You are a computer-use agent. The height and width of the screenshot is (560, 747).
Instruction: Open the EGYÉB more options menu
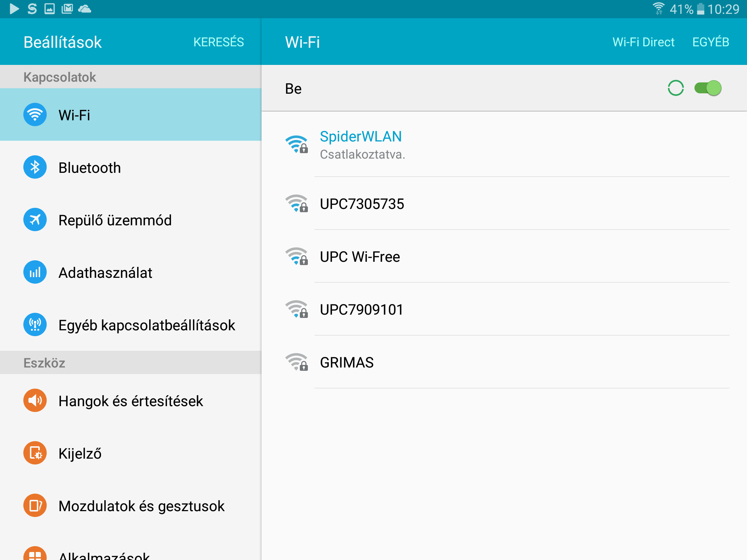click(711, 42)
